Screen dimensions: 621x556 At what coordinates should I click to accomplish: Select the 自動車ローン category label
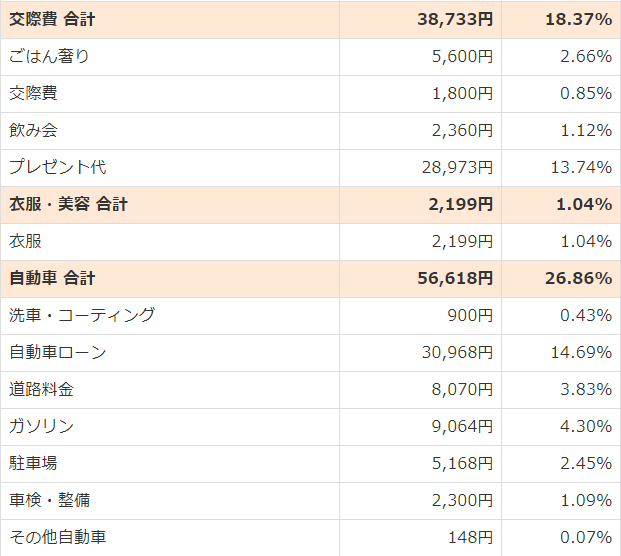[58, 352]
